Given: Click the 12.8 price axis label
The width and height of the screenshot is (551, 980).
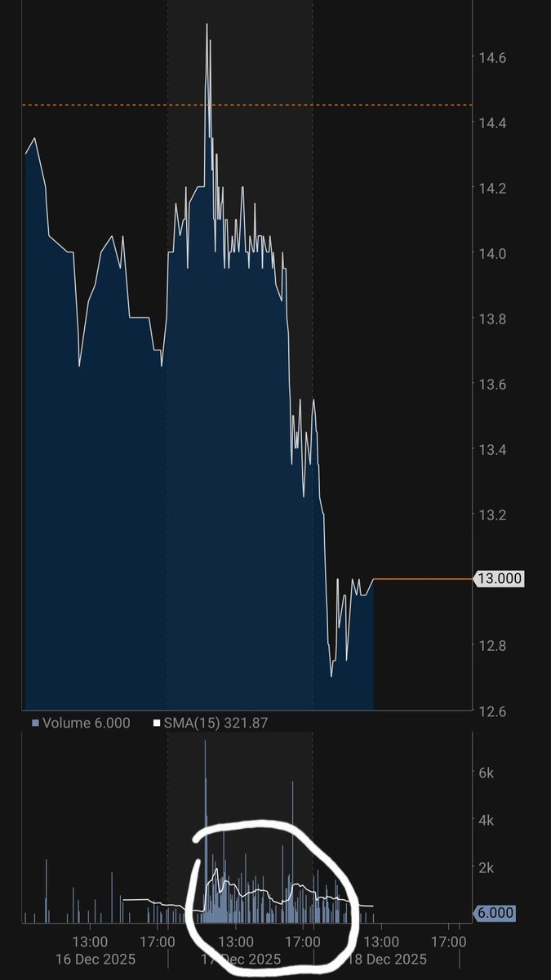Looking at the screenshot, I should (x=493, y=646).
